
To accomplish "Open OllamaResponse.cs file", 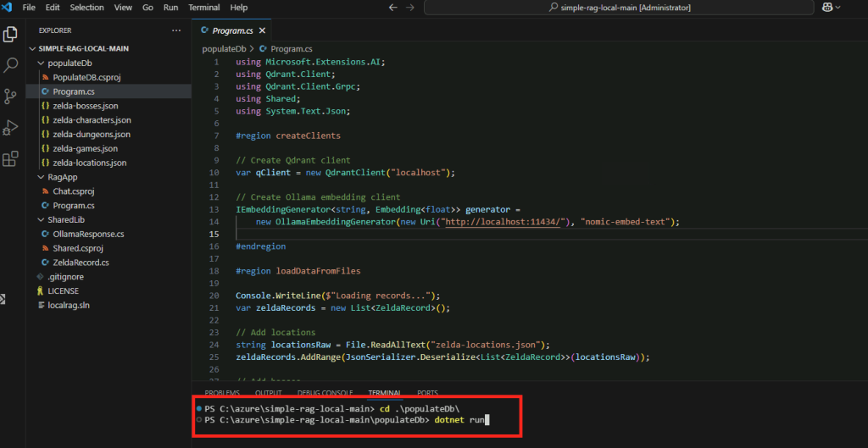I will click(x=88, y=234).
